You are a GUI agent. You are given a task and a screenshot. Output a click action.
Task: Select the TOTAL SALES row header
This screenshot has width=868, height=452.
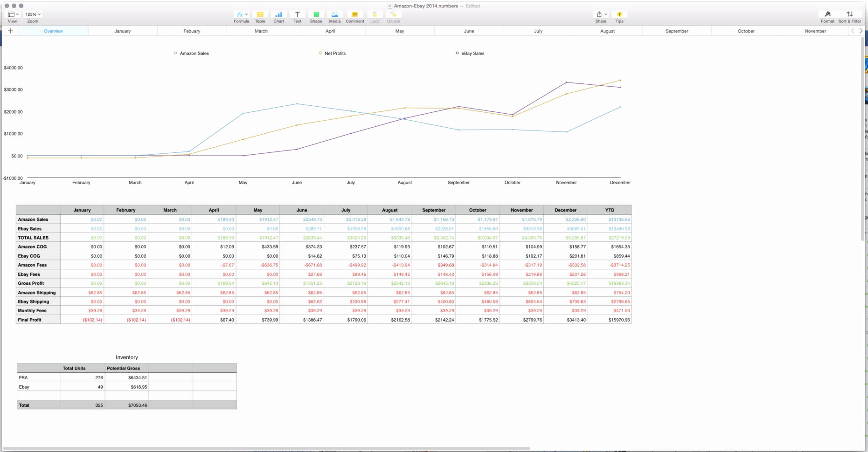click(x=38, y=238)
